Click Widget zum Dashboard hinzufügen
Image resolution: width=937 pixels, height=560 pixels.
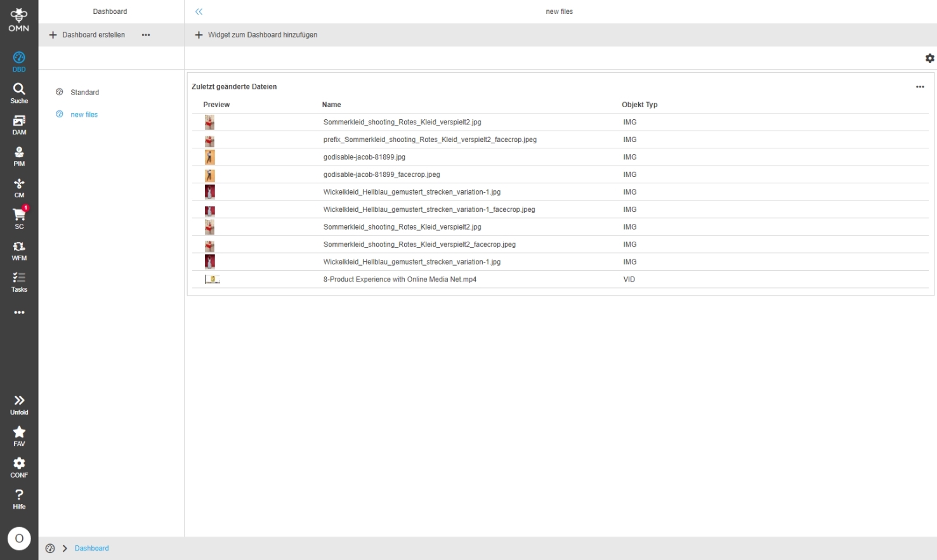click(x=256, y=35)
